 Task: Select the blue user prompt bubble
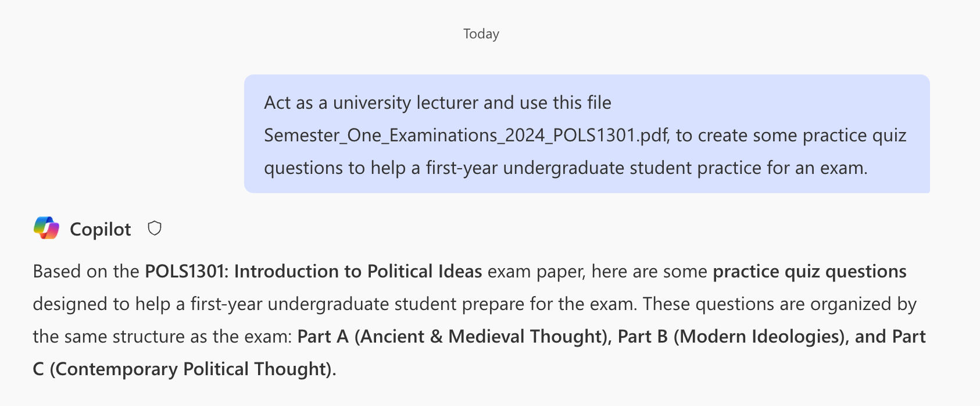(586, 134)
